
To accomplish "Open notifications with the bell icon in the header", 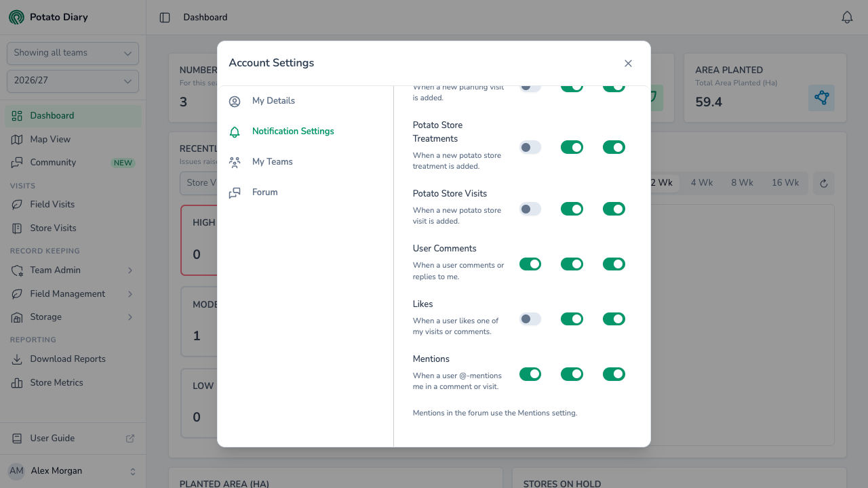I will [x=847, y=18].
